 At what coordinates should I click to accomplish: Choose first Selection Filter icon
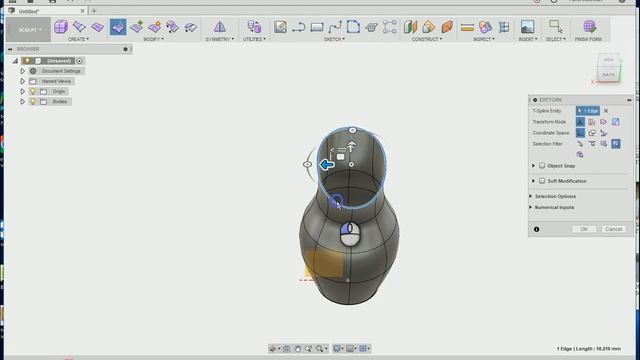[x=580, y=144]
